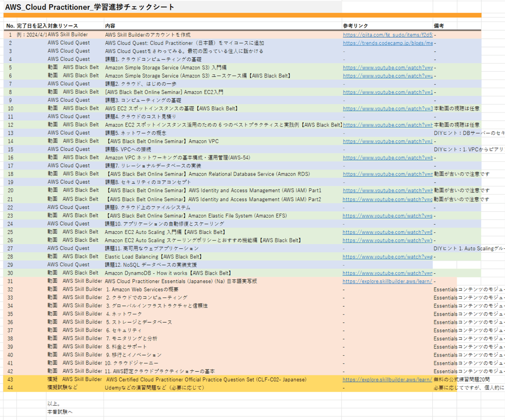Open the skillbuilder link for Cloud Practitioner Essentials row

coord(387,281)
